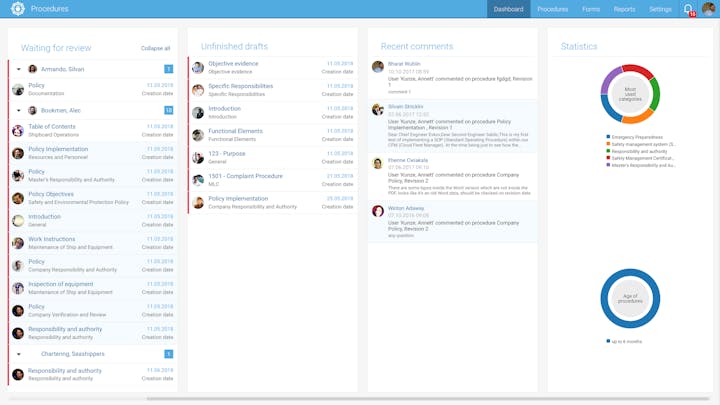The width and height of the screenshot is (720, 405).
Task: Click avatar beside 123 - Purpose draft
Action: [x=198, y=158]
